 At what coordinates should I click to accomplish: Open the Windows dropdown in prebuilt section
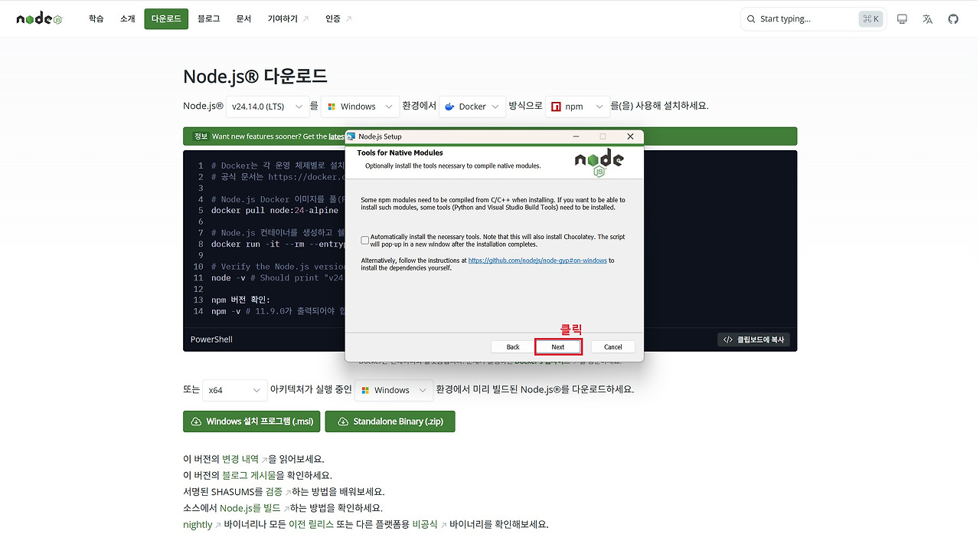pos(394,390)
